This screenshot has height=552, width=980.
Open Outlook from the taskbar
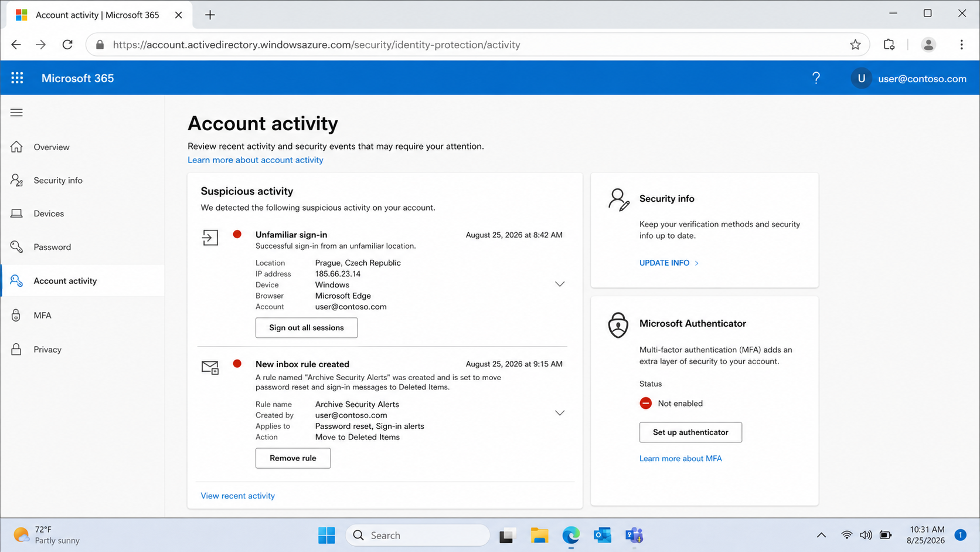point(603,535)
